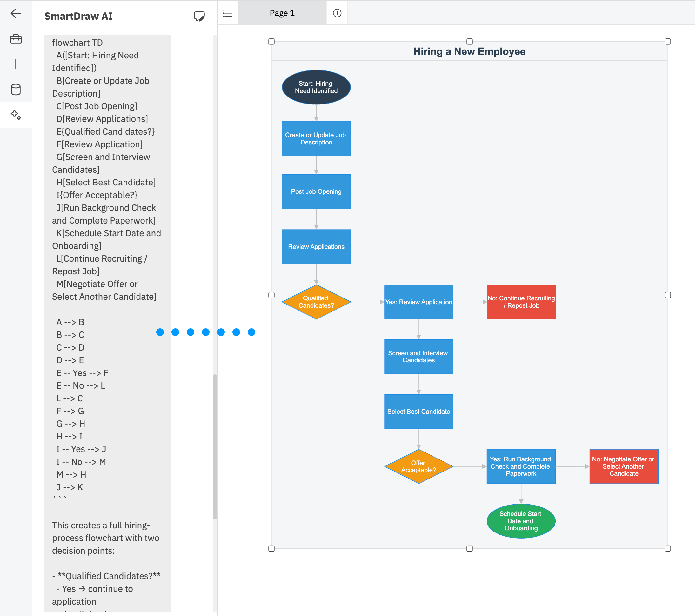Click the 'F[Review Application]' code line
Screen dimensions: 696x616
99,144
